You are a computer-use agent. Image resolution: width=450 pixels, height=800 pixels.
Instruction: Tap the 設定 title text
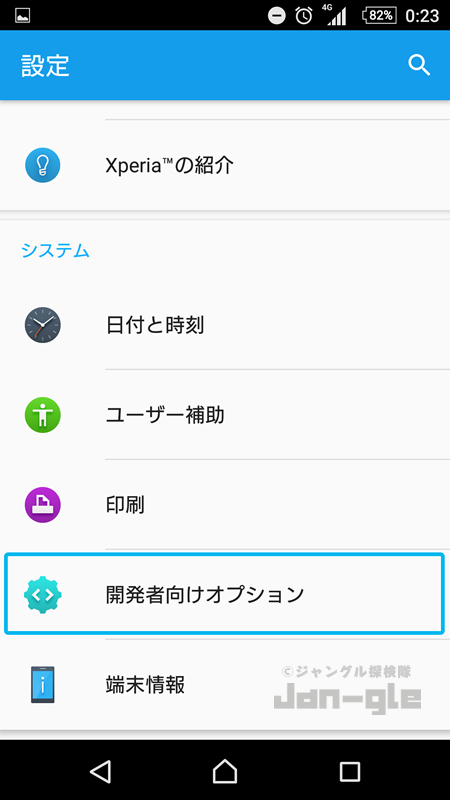coord(45,65)
